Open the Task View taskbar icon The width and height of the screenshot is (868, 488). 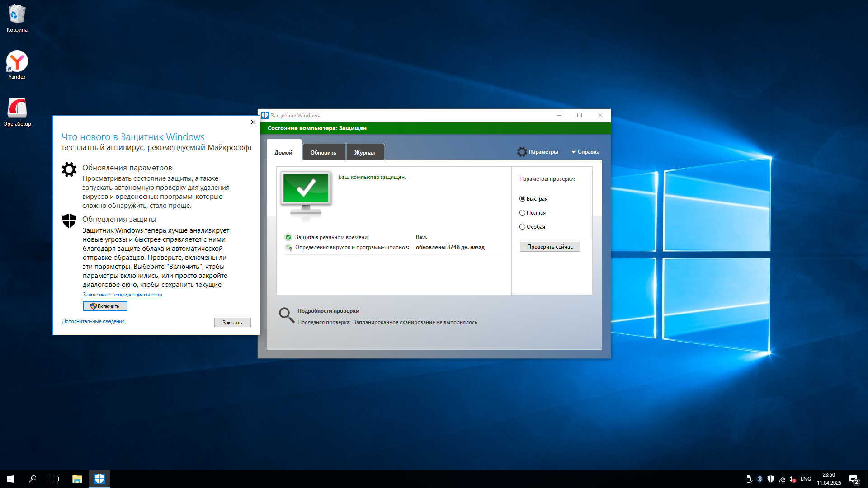[54, 479]
